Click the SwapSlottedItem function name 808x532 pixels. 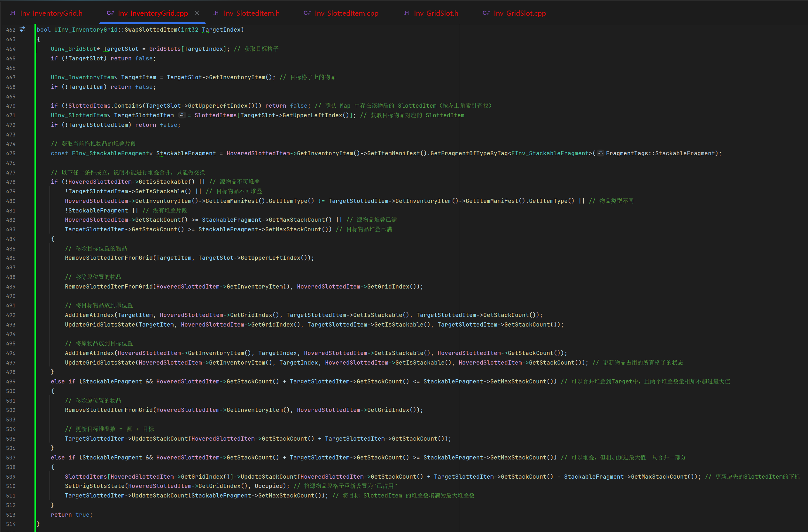[x=151, y=30]
